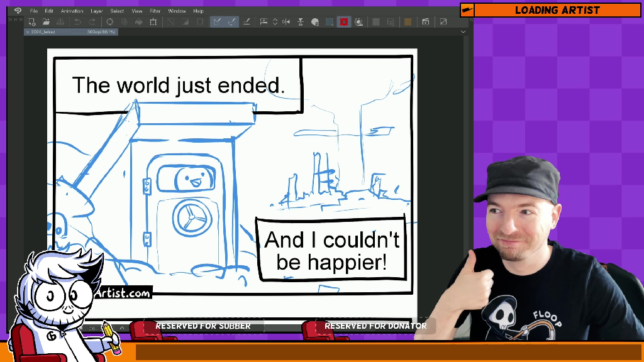Click the "LOADING ARTIST" stream title
The image size is (644, 362).
click(x=557, y=10)
